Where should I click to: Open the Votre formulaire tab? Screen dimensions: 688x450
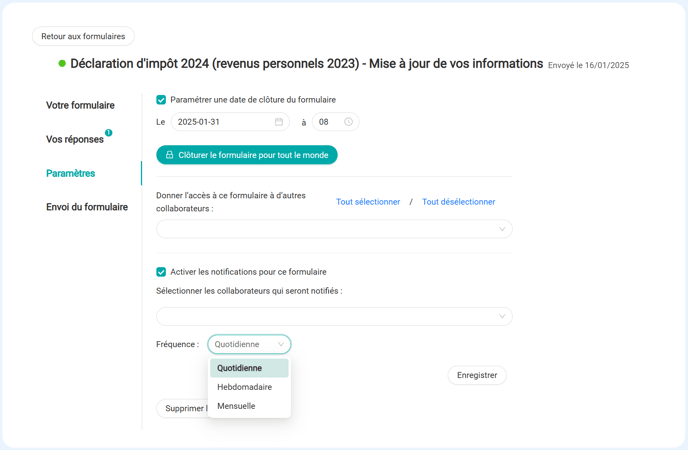click(80, 105)
